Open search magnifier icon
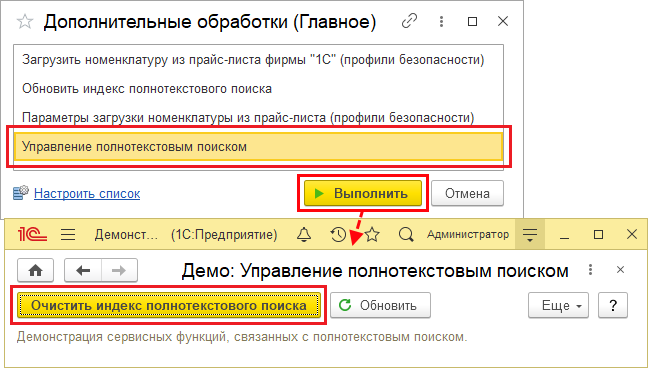The width and height of the screenshot is (650, 370). (406, 235)
